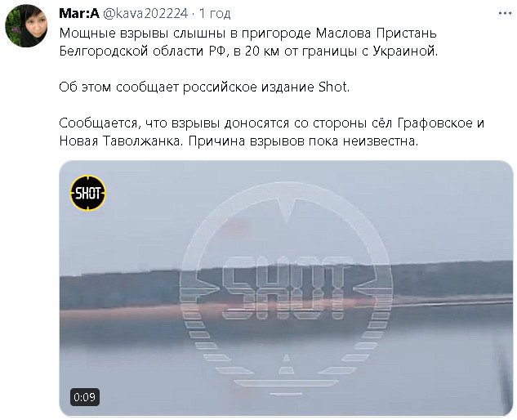Open the @kava202224 handle link
The width and height of the screenshot is (517, 420).
[x=145, y=14]
